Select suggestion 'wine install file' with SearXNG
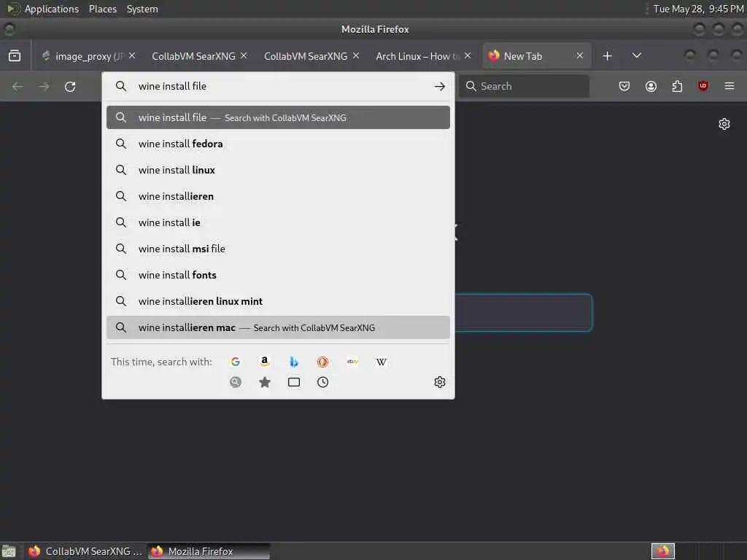Image resolution: width=747 pixels, height=560 pixels. pos(278,117)
